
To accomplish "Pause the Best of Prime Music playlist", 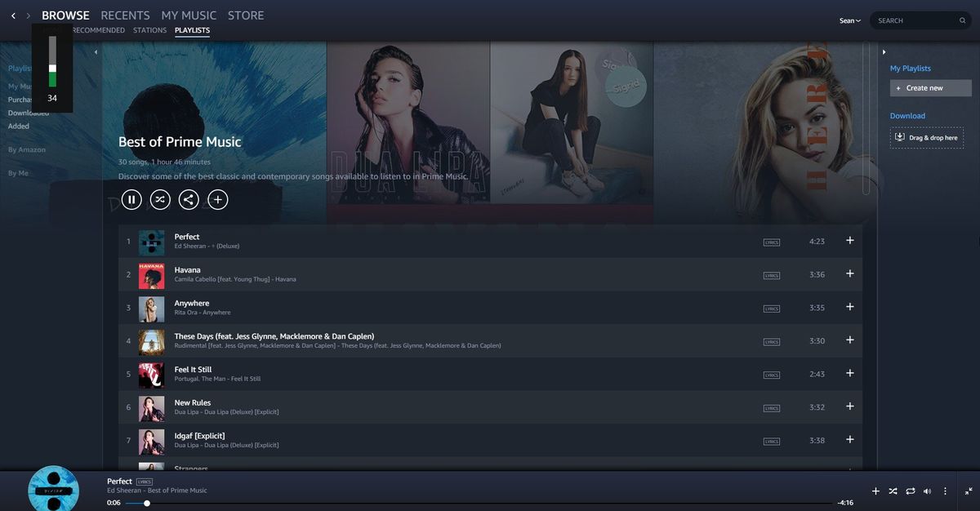I will tap(131, 198).
